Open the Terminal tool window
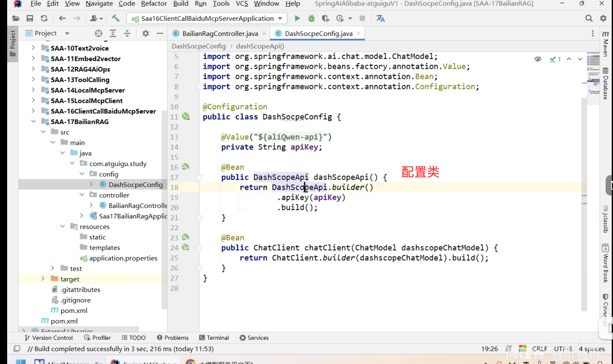This screenshot has width=613, height=364. (214, 338)
